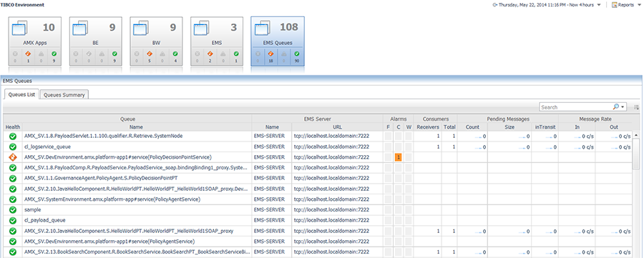This screenshot has width=644, height=258.
Task: Open the cl_payload_queue queue name
Action: pyautogui.click(x=45, y=220)
